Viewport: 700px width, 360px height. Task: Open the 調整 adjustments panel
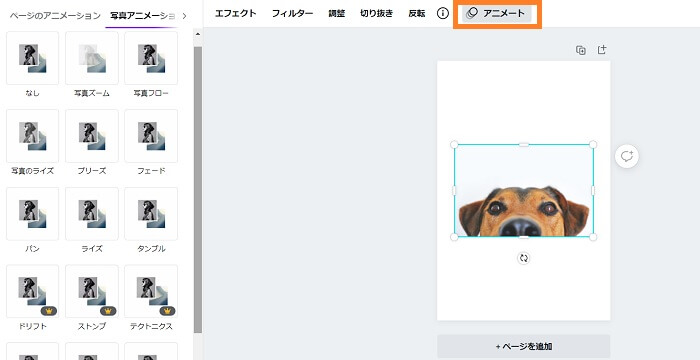[337, 13]
